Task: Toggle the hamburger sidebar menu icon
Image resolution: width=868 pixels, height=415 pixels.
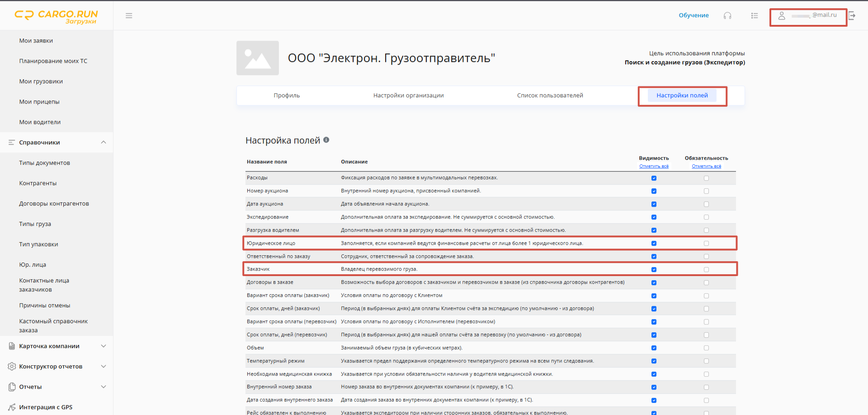Action: click(x=129, y=16)
